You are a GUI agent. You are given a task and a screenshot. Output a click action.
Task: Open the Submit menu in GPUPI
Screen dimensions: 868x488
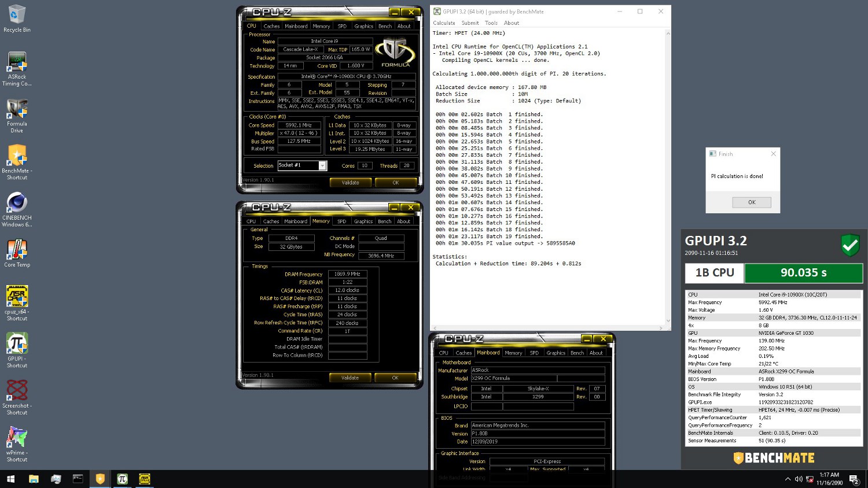click(x=470, y=23)
